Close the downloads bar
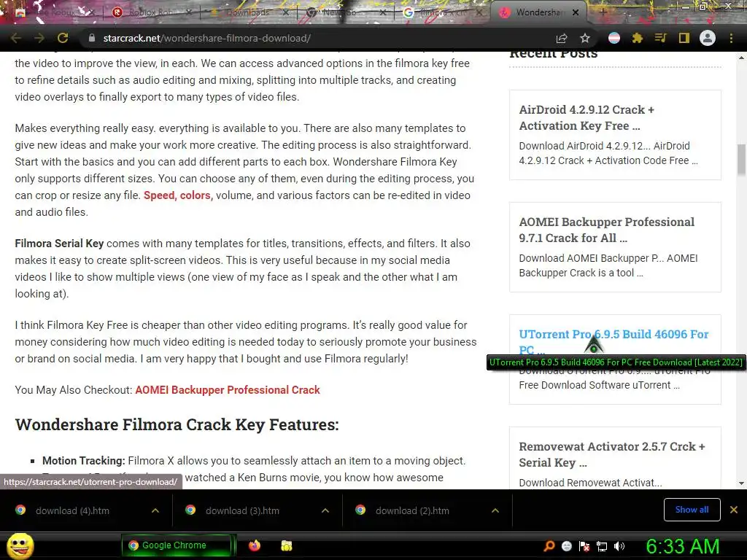 click(734, 510)
